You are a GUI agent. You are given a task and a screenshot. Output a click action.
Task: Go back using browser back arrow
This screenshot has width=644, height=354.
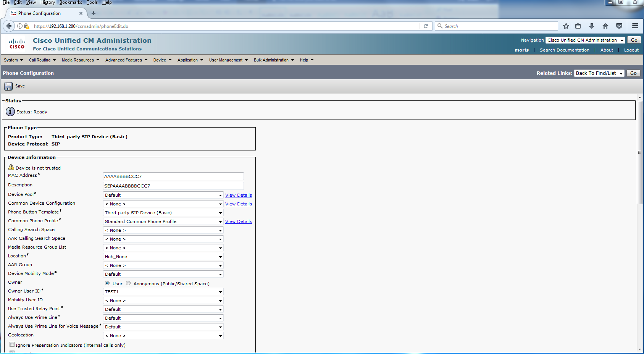[x=9, y=26]
